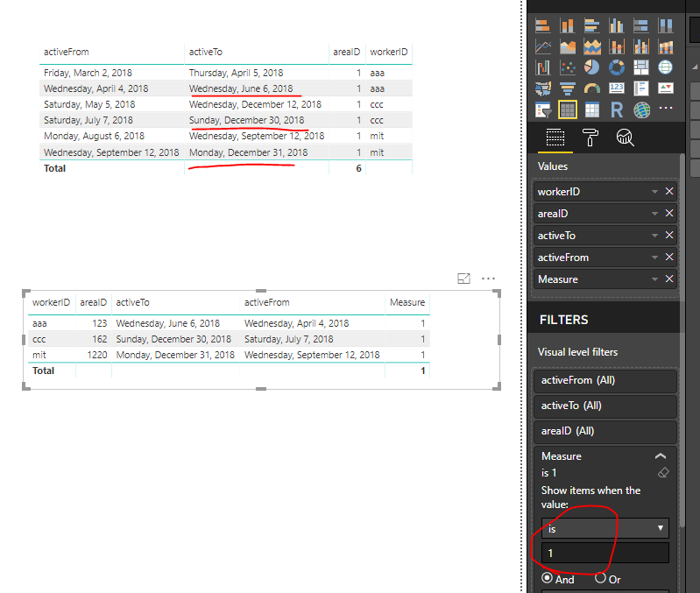
Task: Open Measure field dropdown arrow
Action: coord(654,279)
